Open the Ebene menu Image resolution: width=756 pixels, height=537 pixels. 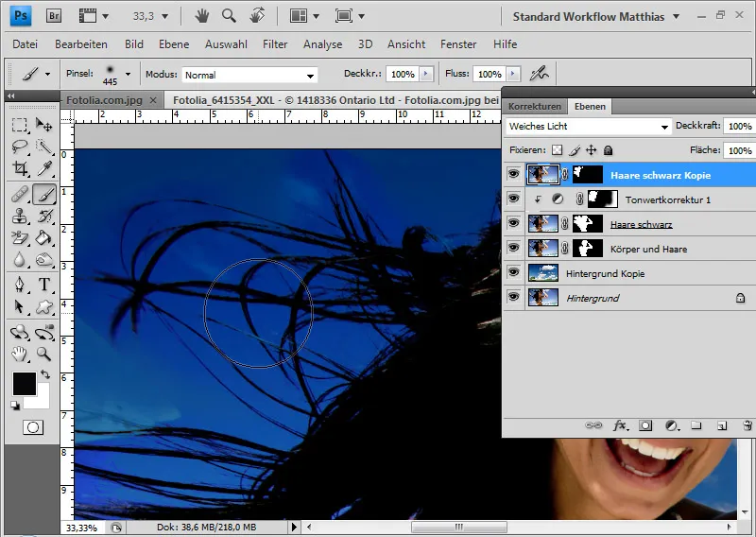click(x=174, y=44)
